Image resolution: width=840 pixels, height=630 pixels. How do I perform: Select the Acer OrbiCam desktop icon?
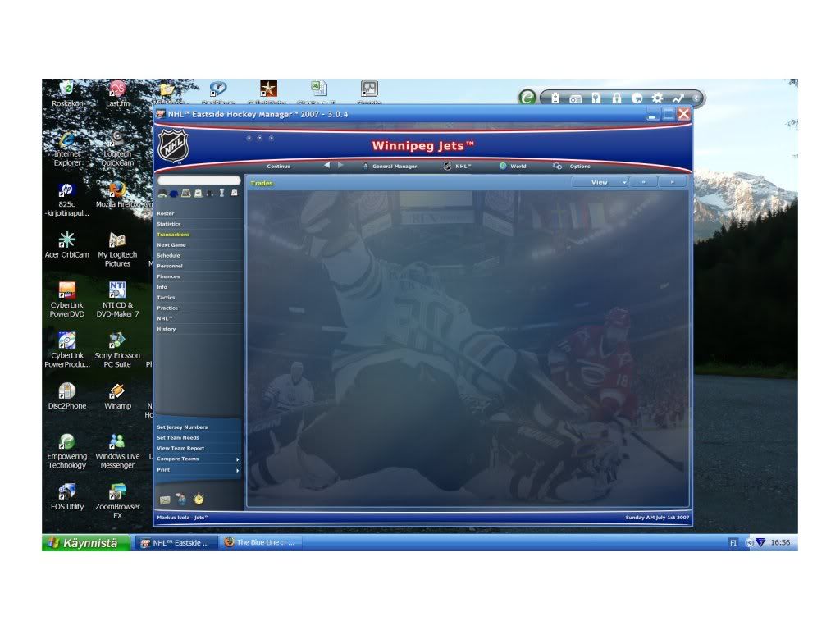[x=67, y=244]
